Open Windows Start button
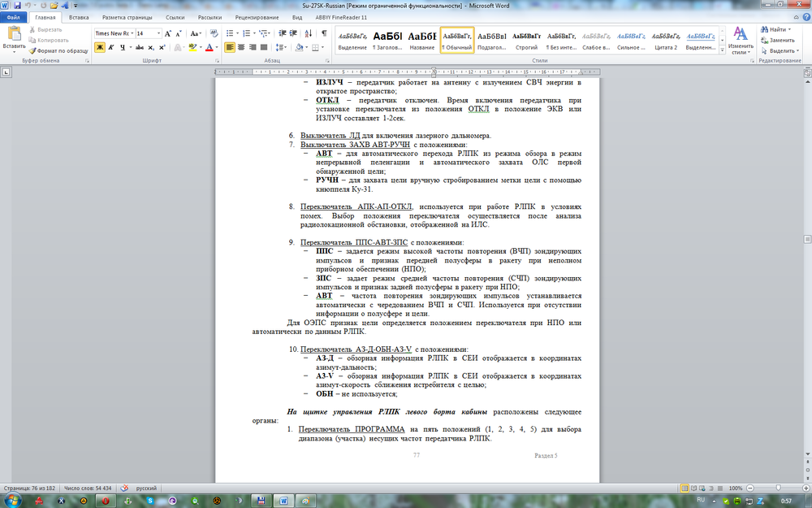 click(x=12, y=501)
